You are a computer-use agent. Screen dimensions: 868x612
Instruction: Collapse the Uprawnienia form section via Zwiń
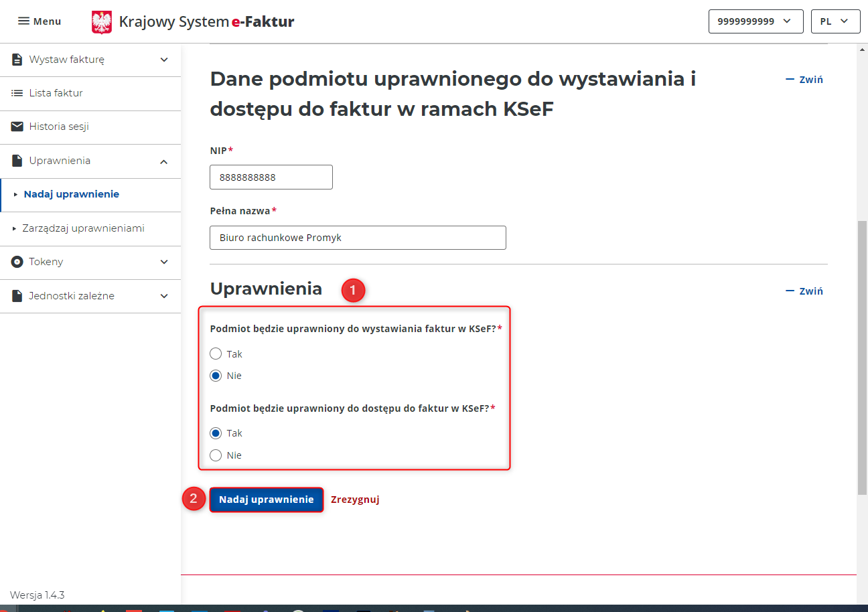[x=804, y=291]
